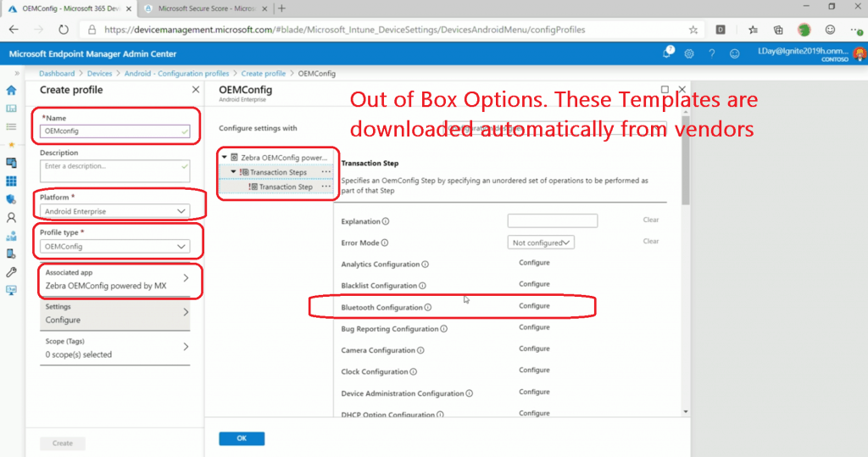The height and width of the screenshot is (457, 868).
Task: Clear the Error Mode value
Action: 651,241
